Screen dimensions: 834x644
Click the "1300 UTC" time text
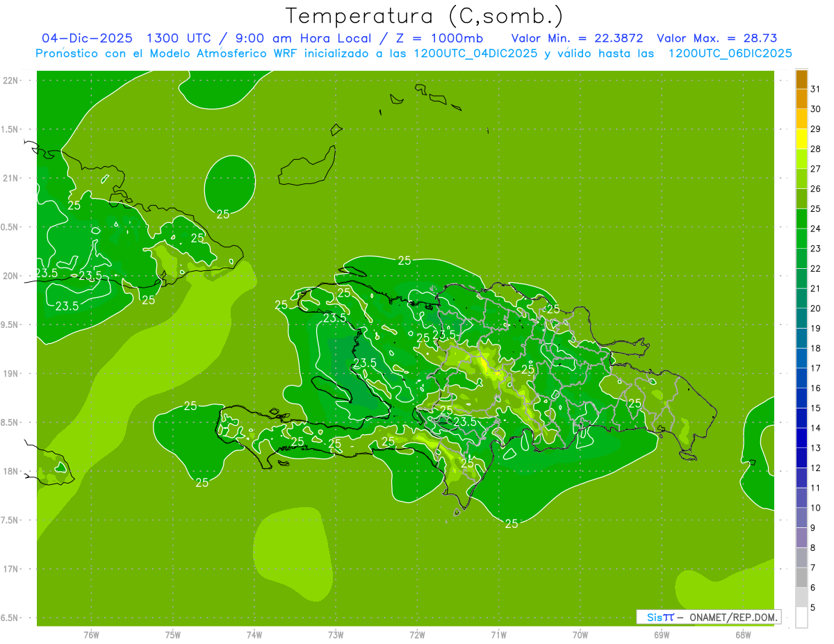tap(179, 38)
